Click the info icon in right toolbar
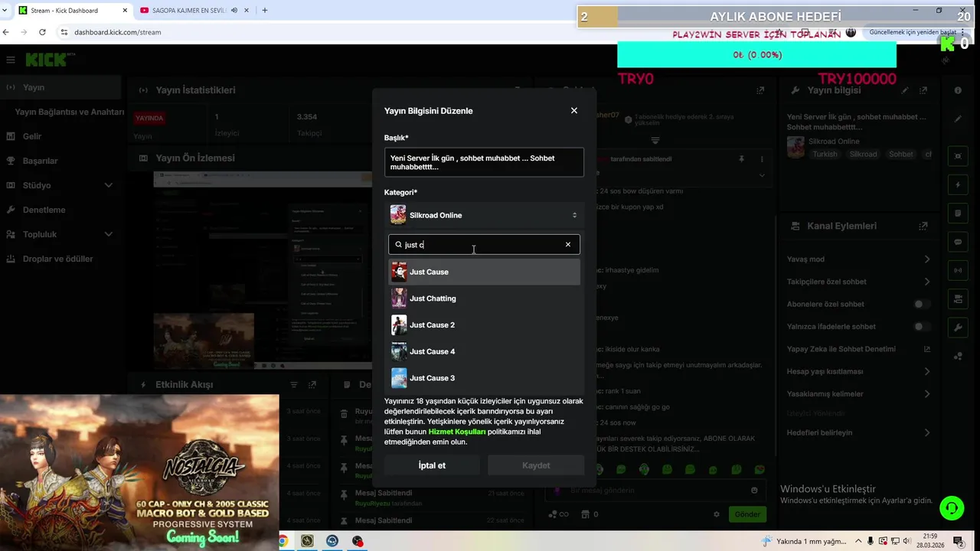Image resolution: width=980 pixels, height=551 pixels. (x=958, y=90)
